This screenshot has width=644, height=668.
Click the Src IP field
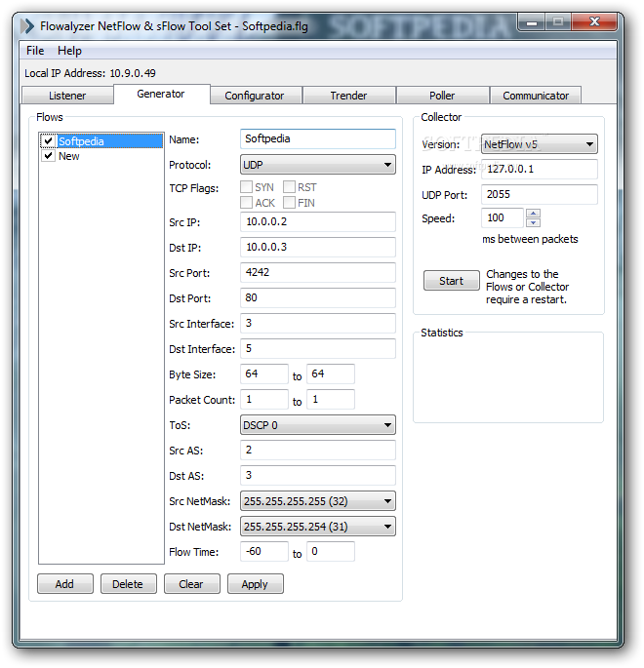(x=318, y=221)
